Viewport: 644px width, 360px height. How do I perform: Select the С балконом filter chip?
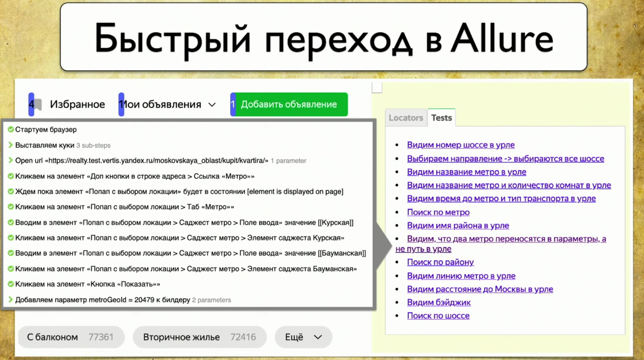tap(71, 337)
